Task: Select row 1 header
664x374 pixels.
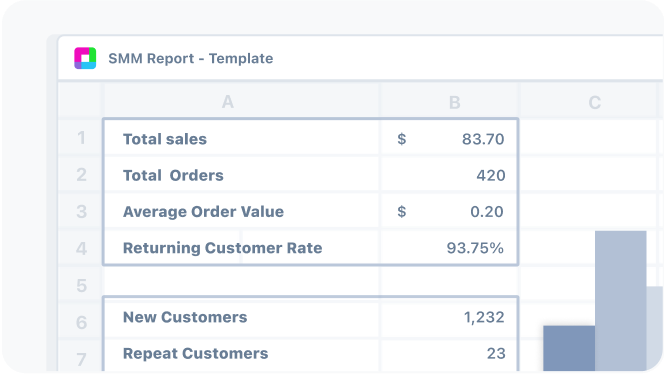Action: 81,138
